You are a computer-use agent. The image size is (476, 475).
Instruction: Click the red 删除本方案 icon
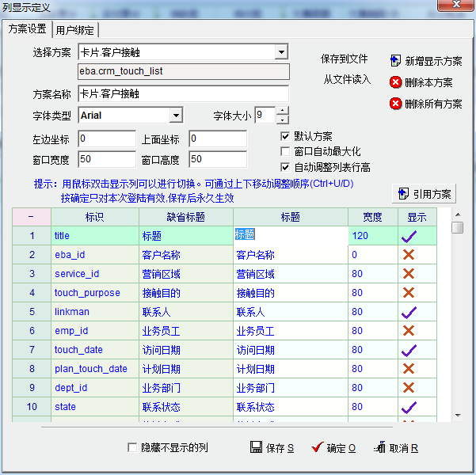(x=395, y=82)
